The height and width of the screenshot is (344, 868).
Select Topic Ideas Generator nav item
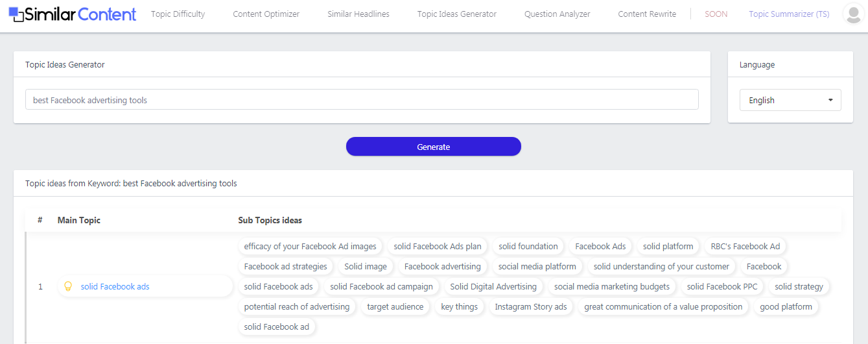[x=457, y=14]
